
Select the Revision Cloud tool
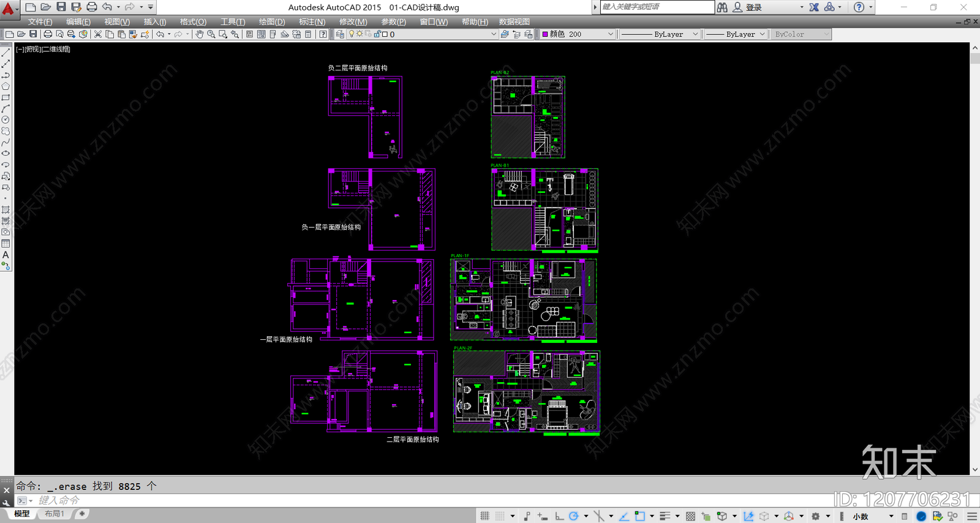coord(6,131)
